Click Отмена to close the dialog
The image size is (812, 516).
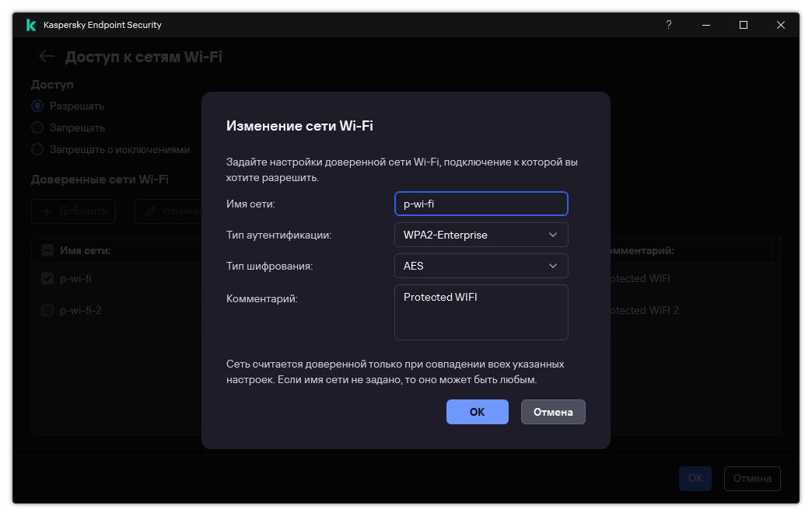click(x=553, y=412)
